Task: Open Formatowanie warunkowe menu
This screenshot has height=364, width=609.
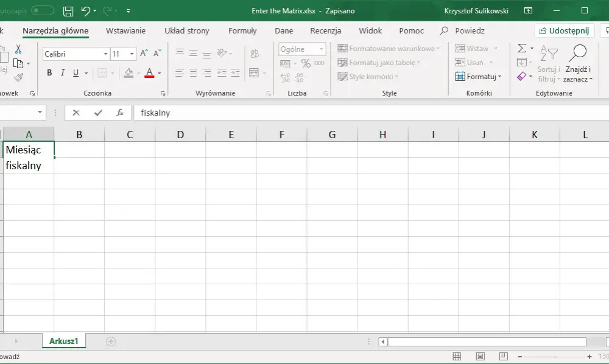Action: [x=389, y=49]
